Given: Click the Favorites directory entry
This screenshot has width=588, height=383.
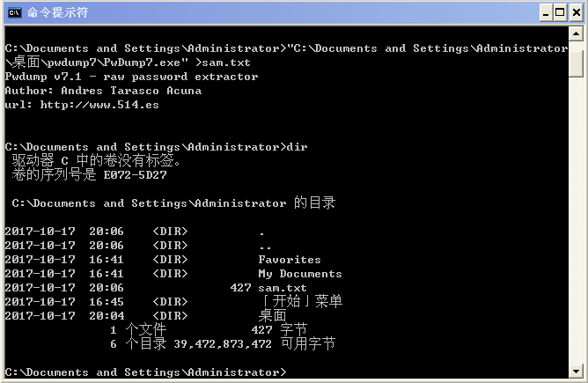Looking at the screenshot, I should coord(290,260).
